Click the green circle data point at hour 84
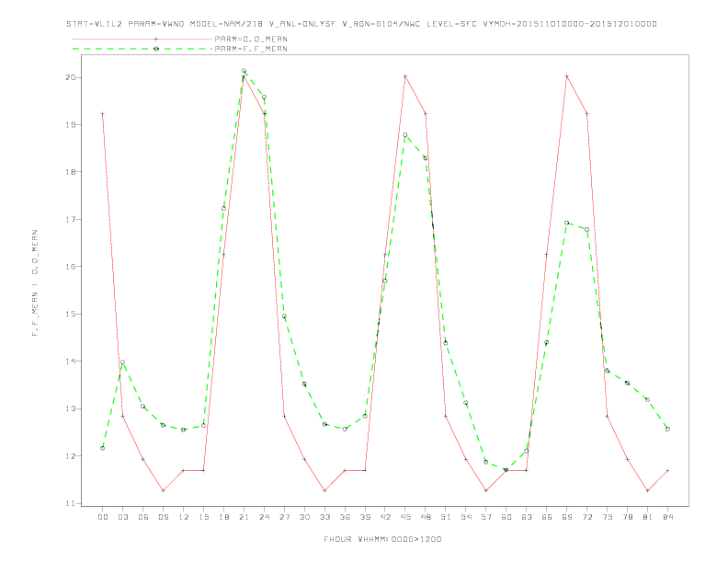The width and height of the screenshot is (728, 563). pyautogui.click(x=667, y=430)
